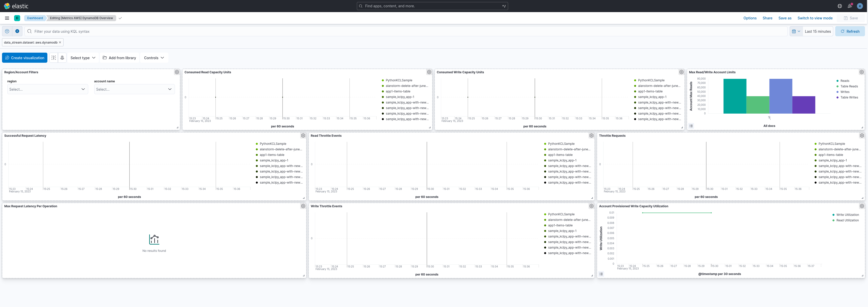868x307 pixels.
Task: Click the filter options icon
Action: (7, 31)
